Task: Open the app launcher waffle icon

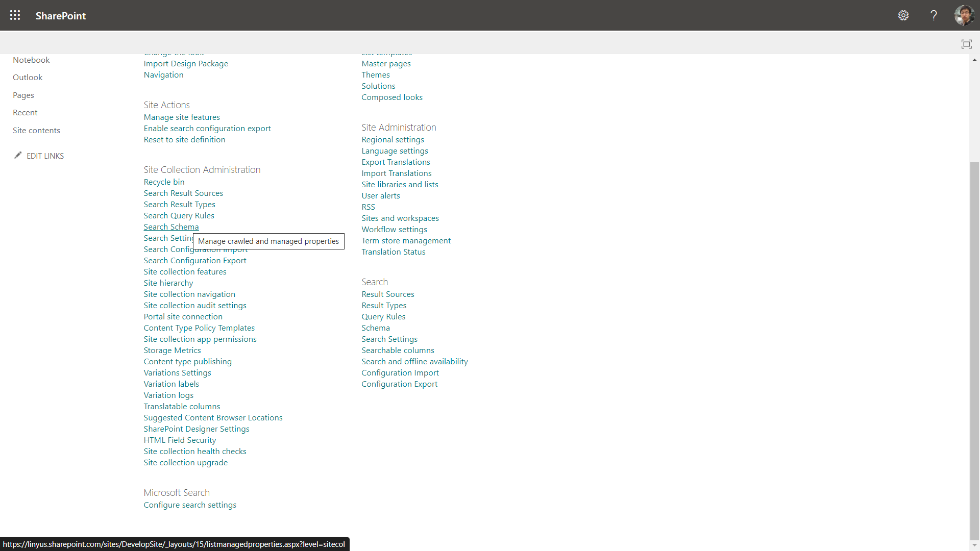Action: pyautogui.click(x=15, y=15)
